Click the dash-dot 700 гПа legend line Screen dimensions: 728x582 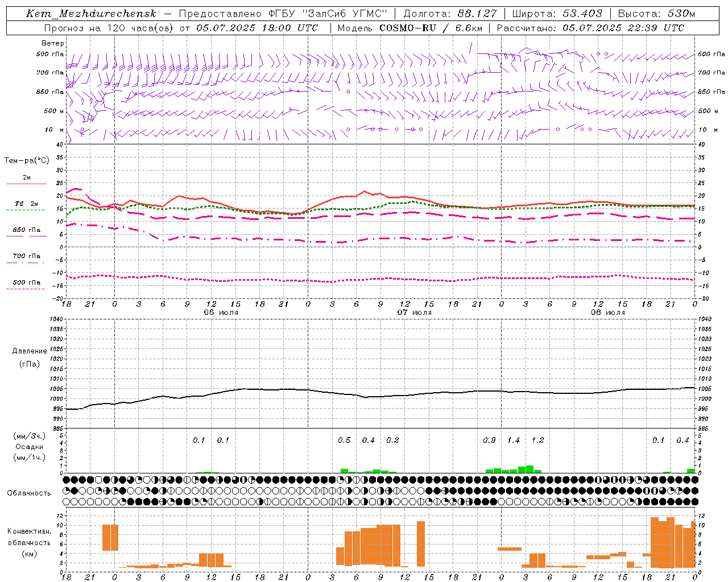[25, 263]
